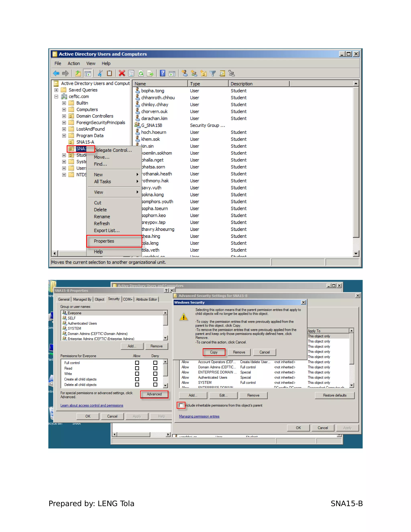
Task: Open Learn about access control link
Action: tap(92, 405)
